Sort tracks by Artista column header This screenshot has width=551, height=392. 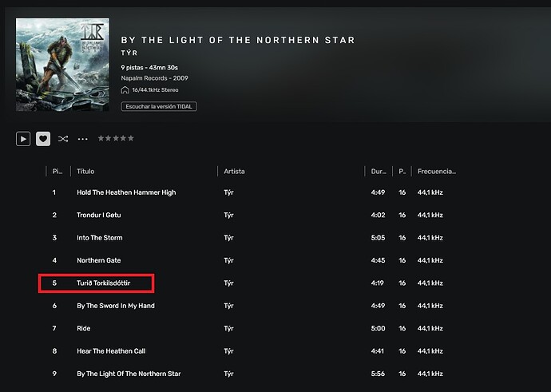pos(235,172)
